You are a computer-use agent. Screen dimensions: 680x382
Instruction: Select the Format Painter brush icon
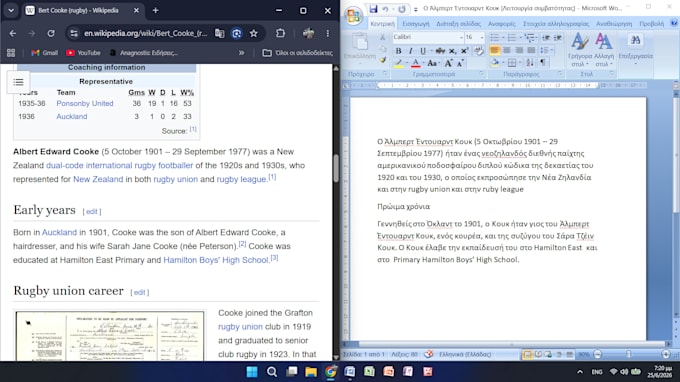[382, 61]
